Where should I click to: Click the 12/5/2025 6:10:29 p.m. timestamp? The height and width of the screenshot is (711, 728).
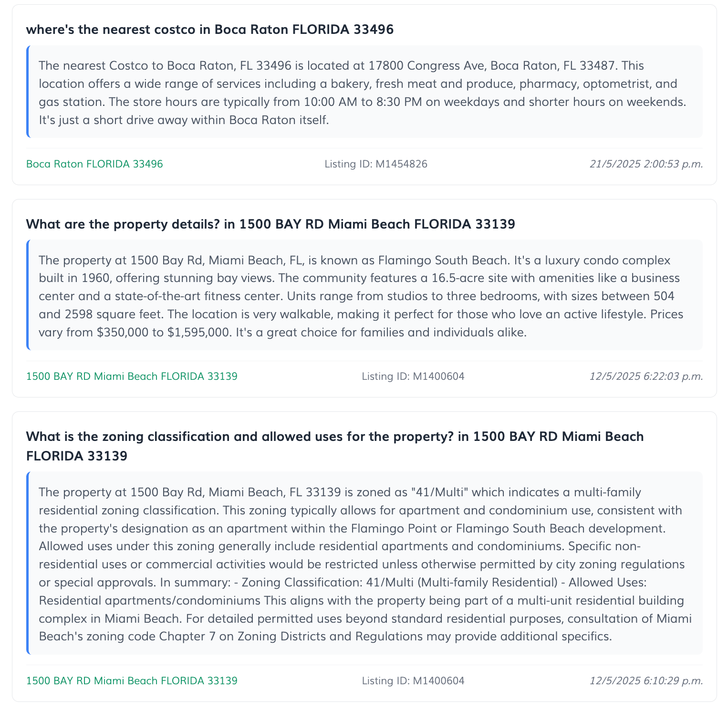click(x=646, y=680)
